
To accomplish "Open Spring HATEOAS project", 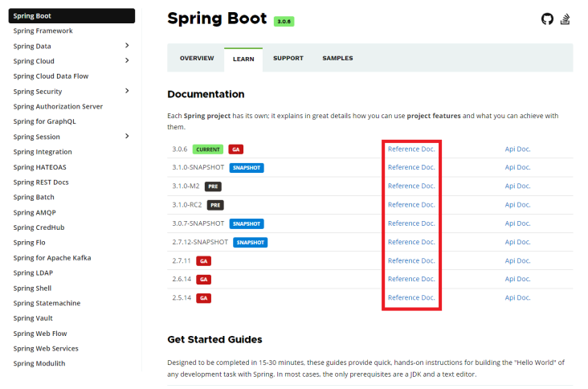I will [39, 167].
